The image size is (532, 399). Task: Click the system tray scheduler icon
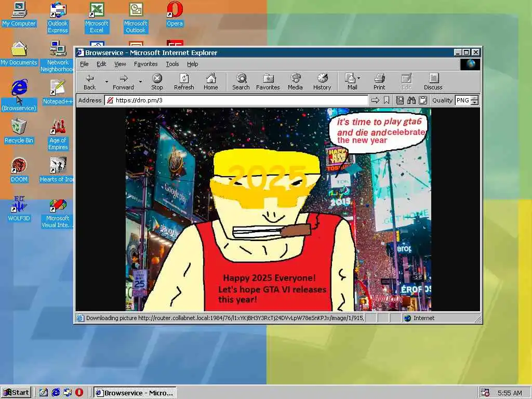pyautogui.click(x=485, y=393)
